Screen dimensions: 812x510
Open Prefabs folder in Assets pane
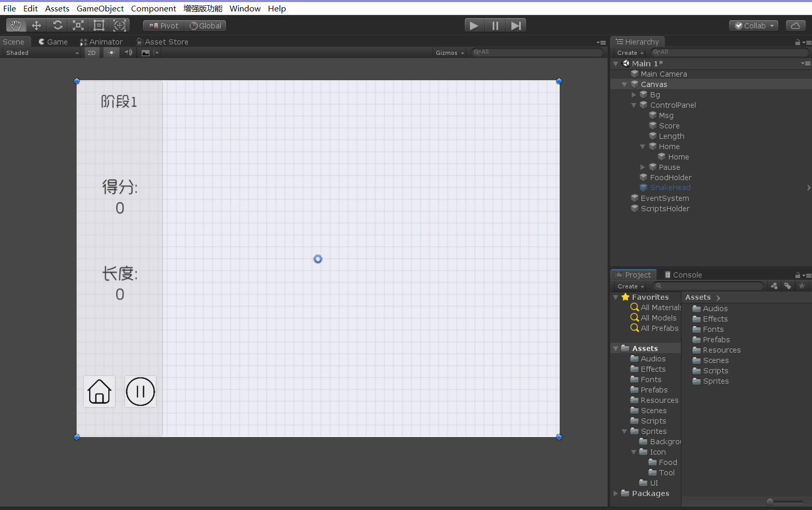tap(716, 340)
